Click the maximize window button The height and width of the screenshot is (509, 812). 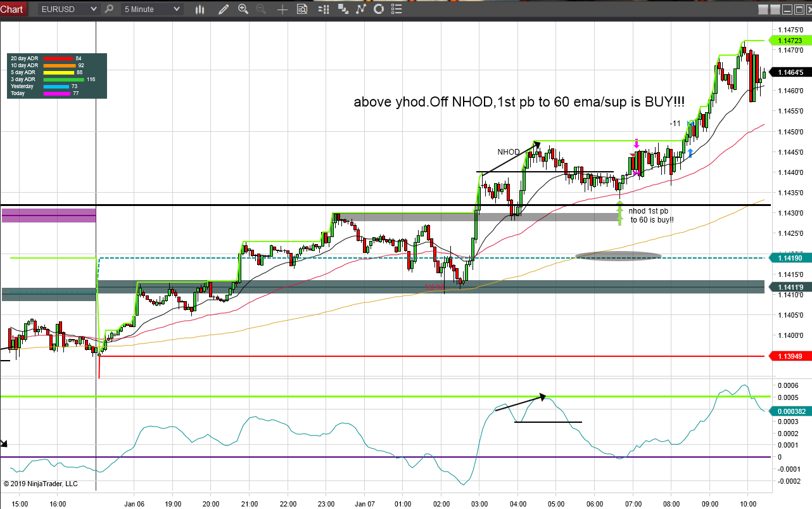pos(798,10)
